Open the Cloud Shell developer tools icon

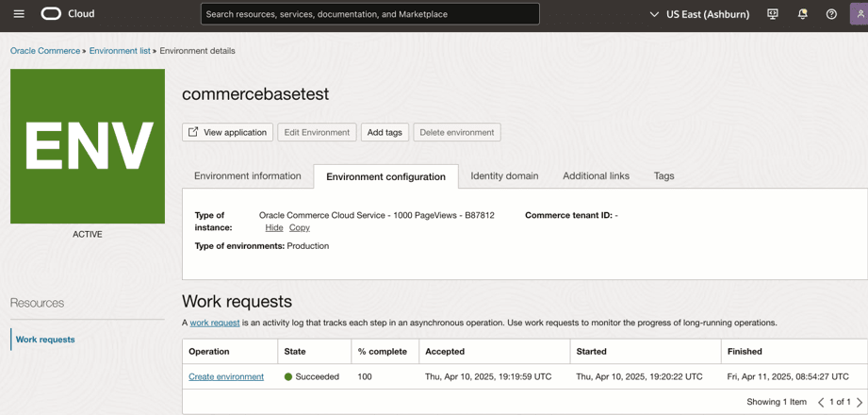773,14
